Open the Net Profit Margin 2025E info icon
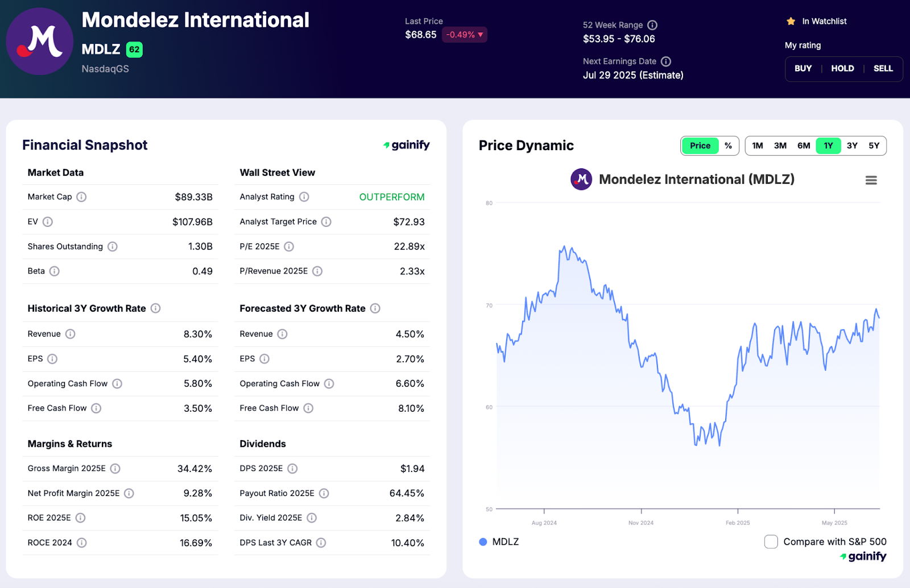910x588 pixels. (129, 493)
